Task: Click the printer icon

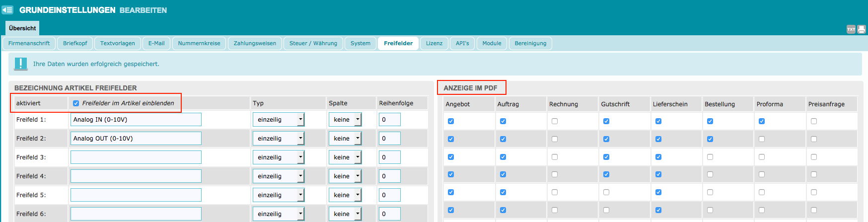Action: (x=861, y=29)
